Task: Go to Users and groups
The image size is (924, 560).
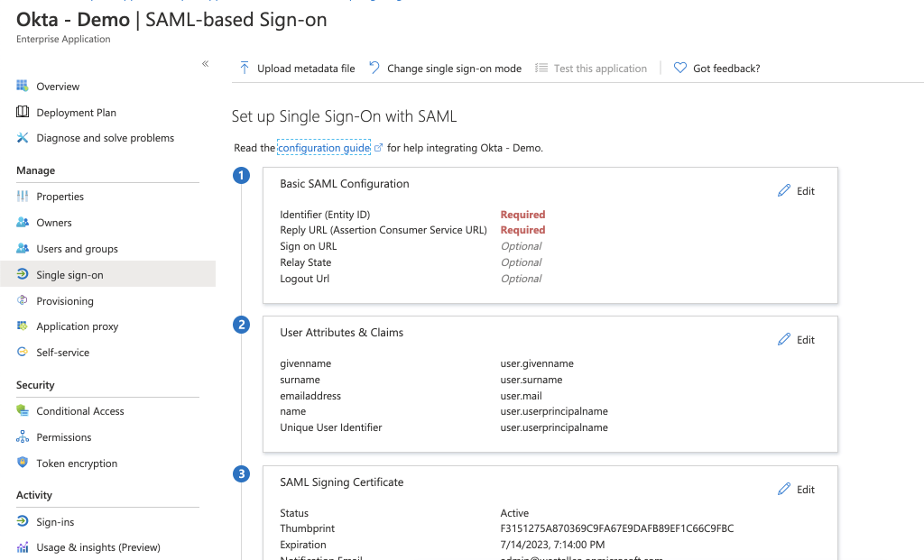Action: 77,249
